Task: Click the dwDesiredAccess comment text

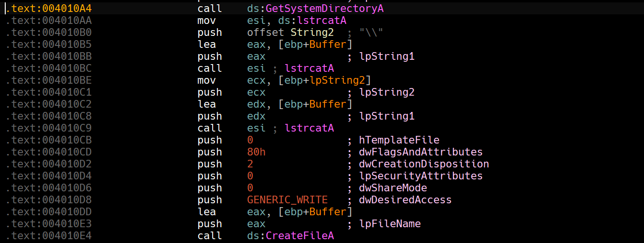Action: tap(405, 200)
